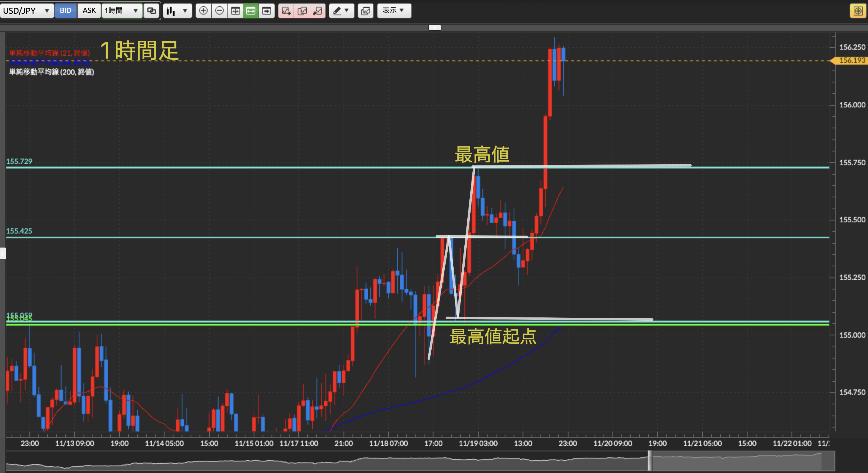Click the fit-chart crosshair icon
Screen dimensions: 868x473
[235, 11]
